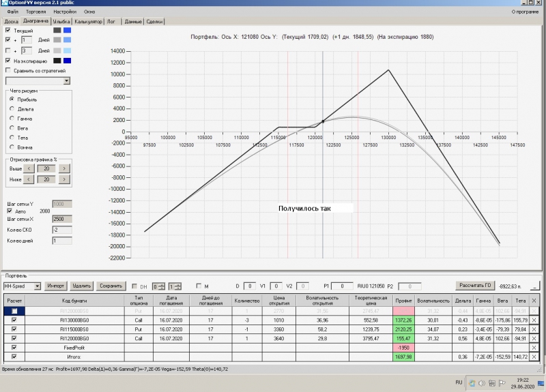
Task: Click the Кол-во дней input field
Action: (x=62, y=241)
